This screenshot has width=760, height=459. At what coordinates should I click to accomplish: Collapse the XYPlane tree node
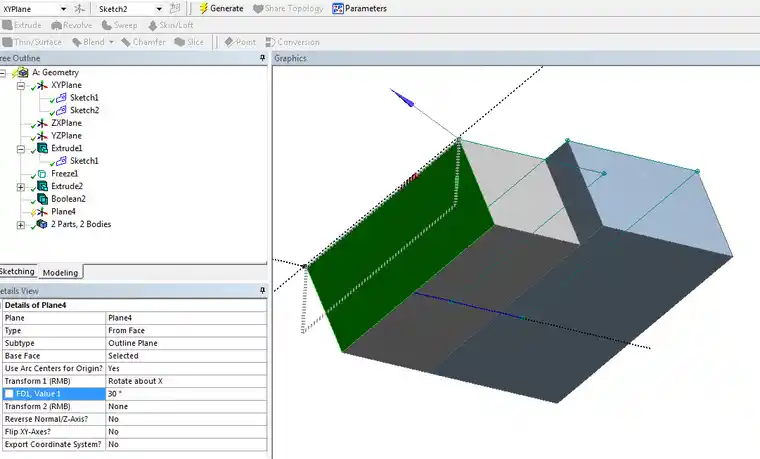21,86
